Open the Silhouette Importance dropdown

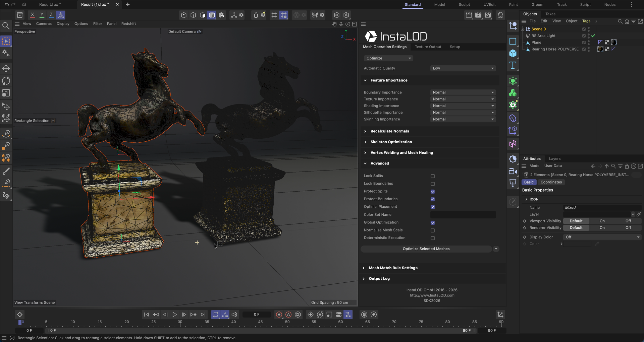click(x=463, y=113)
